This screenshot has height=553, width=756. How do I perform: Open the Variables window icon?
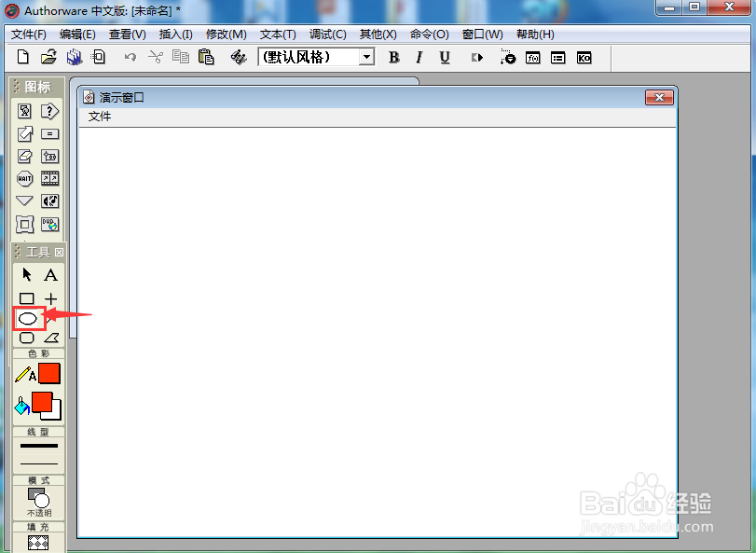(x=557, y=58)
